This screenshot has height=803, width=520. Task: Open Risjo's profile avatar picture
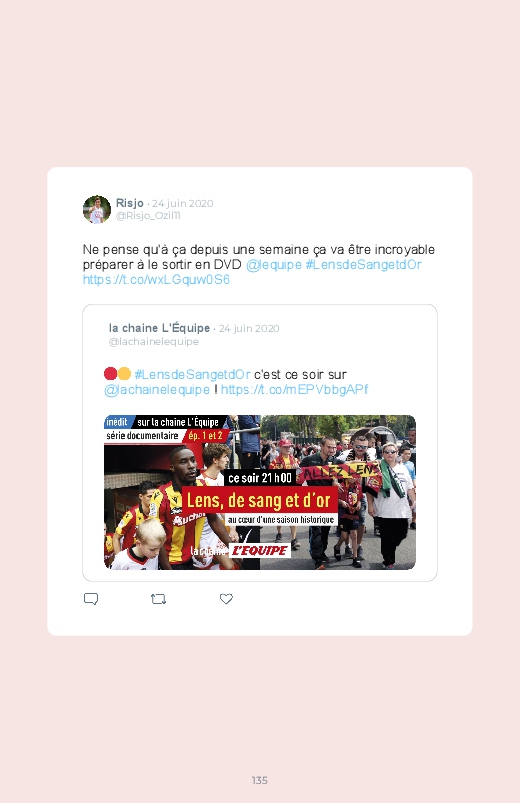pyautogui.click(x=97, y=209)
